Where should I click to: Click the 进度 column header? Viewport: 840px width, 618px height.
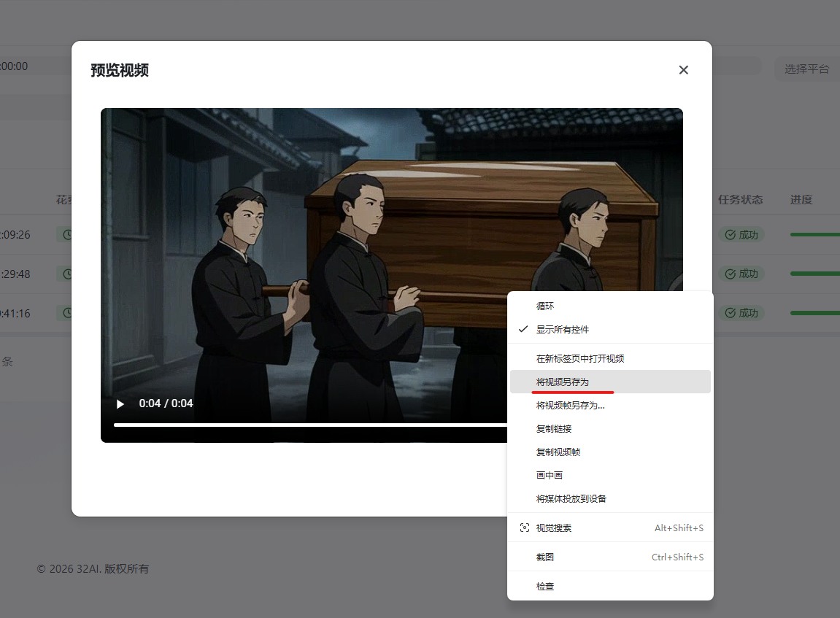coord(801,200)
